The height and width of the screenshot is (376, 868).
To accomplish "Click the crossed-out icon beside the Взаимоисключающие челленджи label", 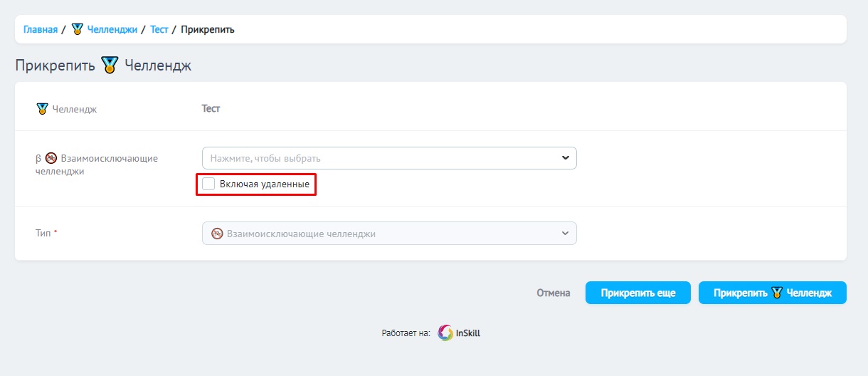I will (x=51, y=158).
